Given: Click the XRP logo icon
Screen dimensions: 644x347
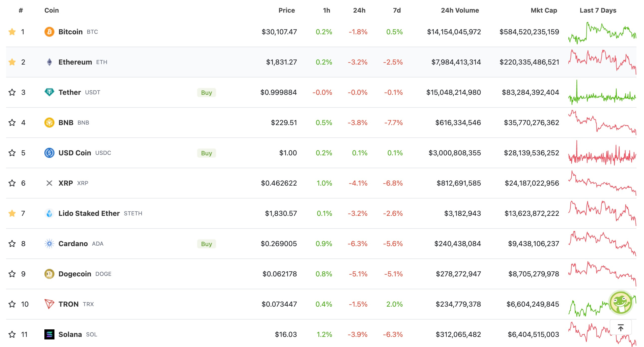Looking at the screenshot, I should tap(49, 183).
